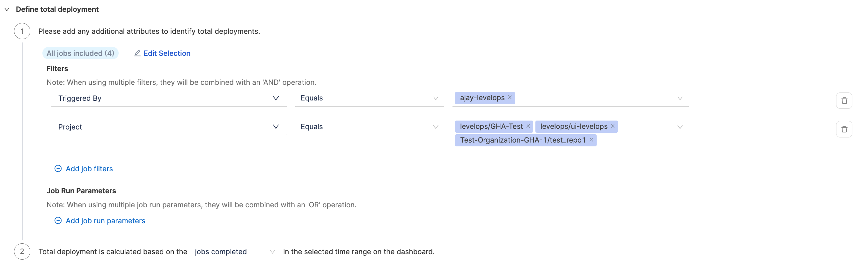Remove the levelops/GHA-Test tag
The image size is (868, 273).
pyautogui.click(x=528, y=126)
